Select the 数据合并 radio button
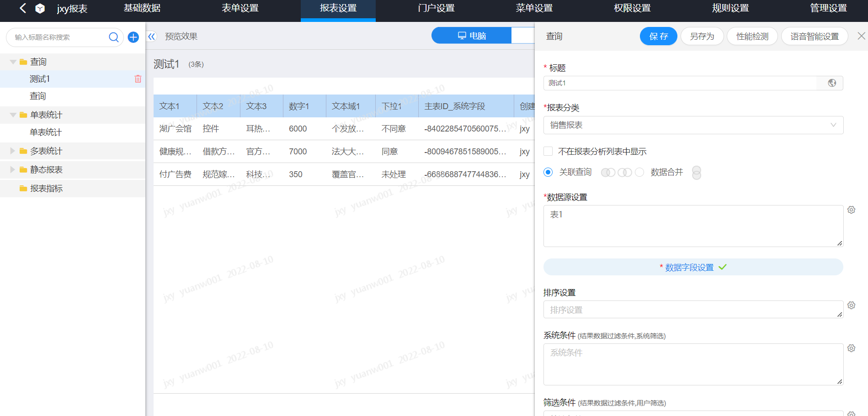This screenshot has height=416, width=868. pyautogui.click(x=639, y=172)
